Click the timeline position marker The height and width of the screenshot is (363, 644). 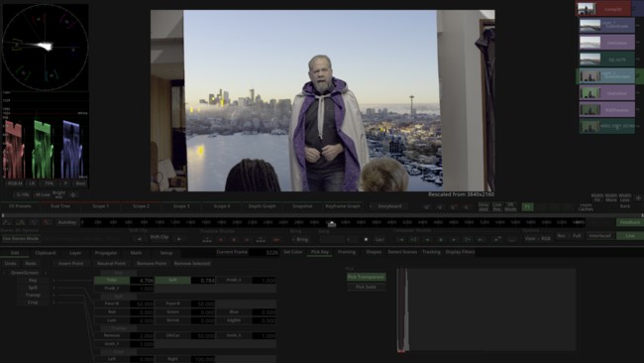coord(332,223)
